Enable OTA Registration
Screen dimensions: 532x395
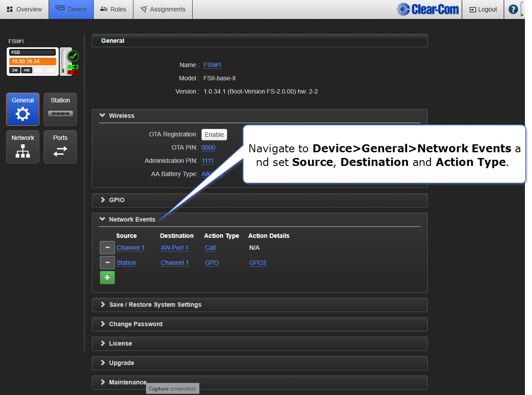pyautogui.click(x=214, y=135)
